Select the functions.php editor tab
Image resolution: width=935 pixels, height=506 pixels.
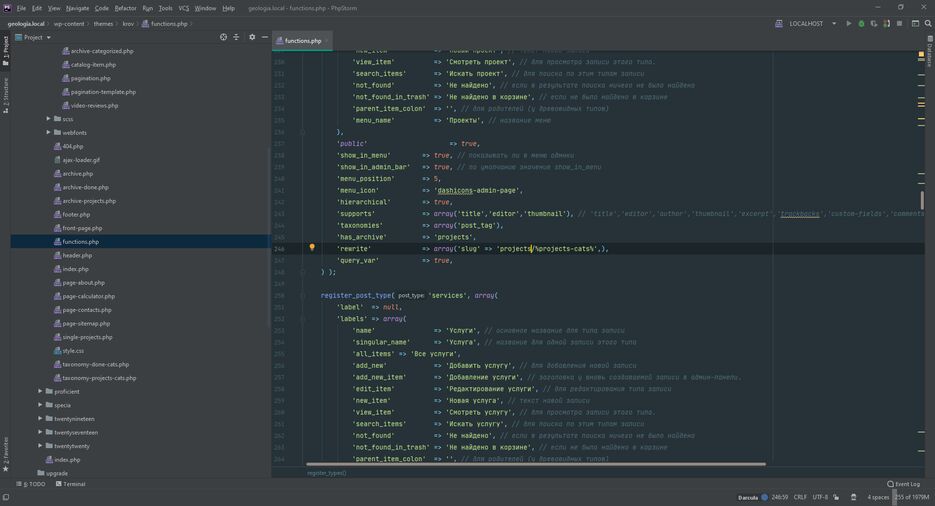pyautogui.click(x=302, y=41)
